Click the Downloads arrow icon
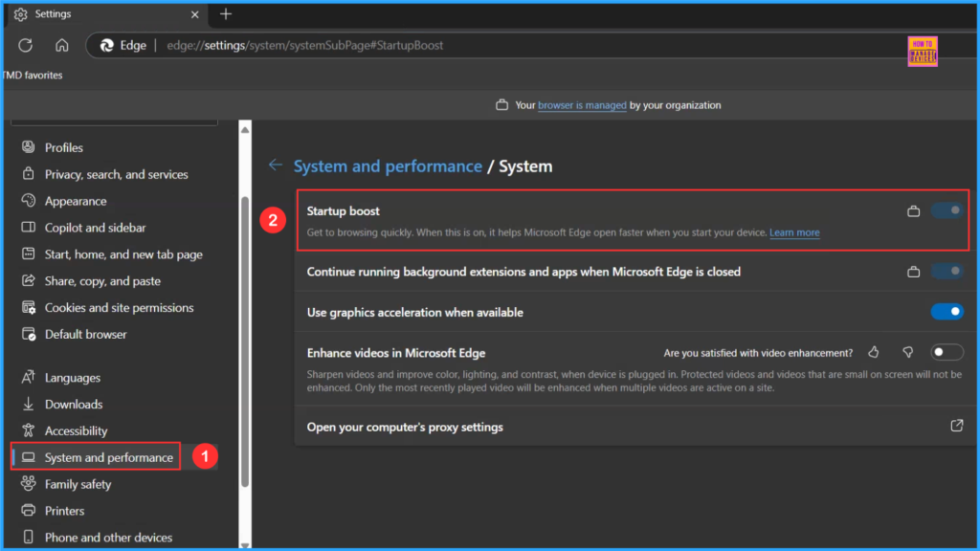Viewport: 980px width, 551px height. tap(28, 405)
